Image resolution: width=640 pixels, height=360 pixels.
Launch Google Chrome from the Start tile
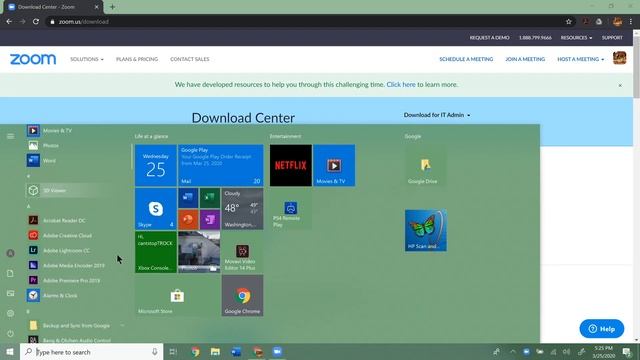pyautogui.click(x=242, y=296)
